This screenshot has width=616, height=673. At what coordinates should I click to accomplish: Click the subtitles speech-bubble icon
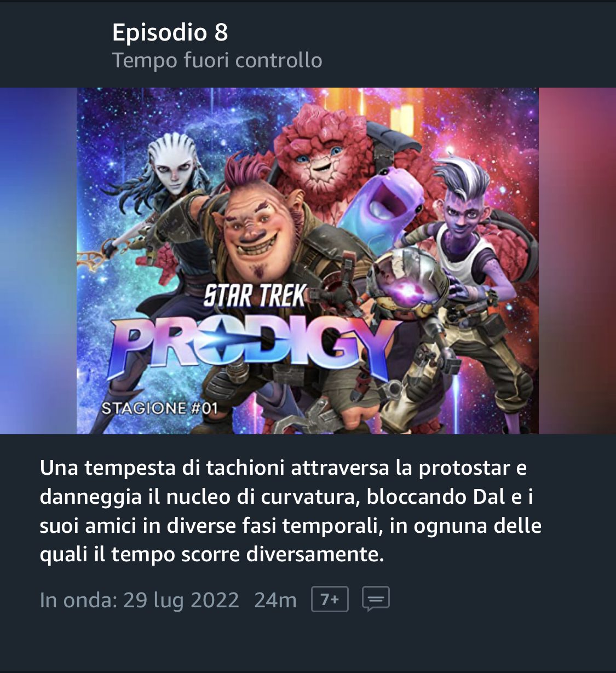click(376, 599)
